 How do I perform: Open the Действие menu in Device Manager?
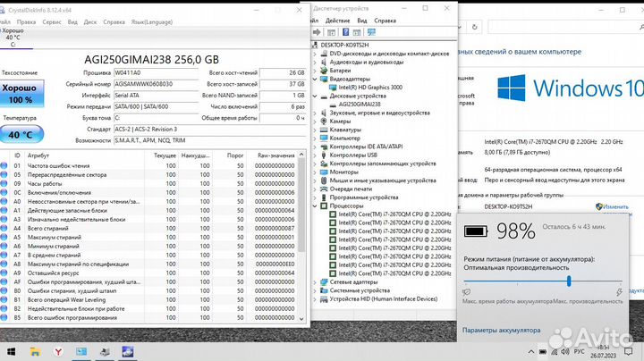(337, 21)
